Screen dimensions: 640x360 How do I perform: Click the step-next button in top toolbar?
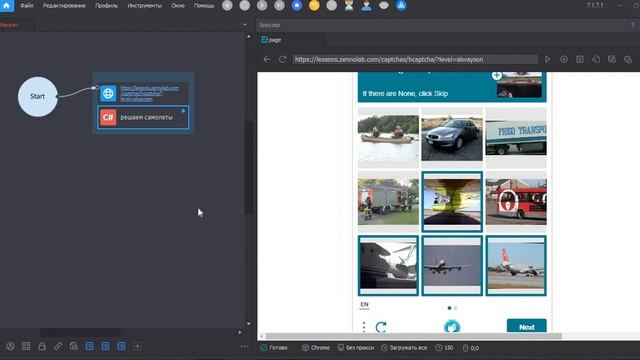(x=280, y=5)
